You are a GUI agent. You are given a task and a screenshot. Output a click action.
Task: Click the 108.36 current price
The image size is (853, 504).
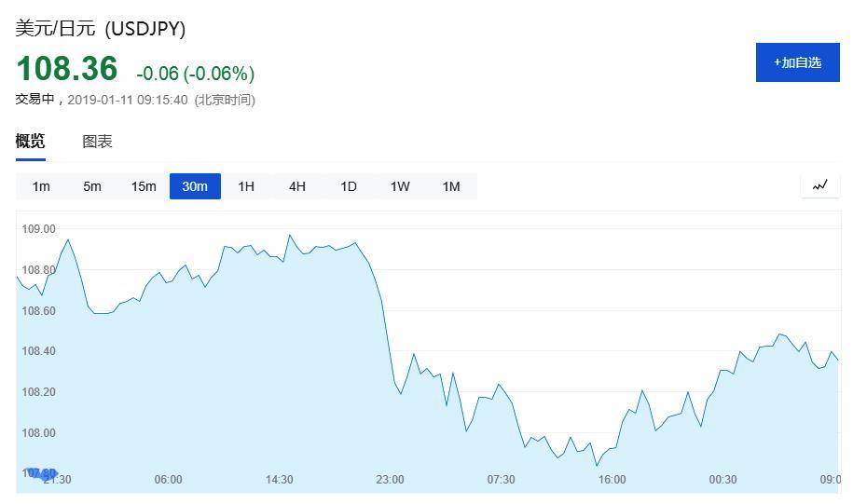tap(67, 69)
